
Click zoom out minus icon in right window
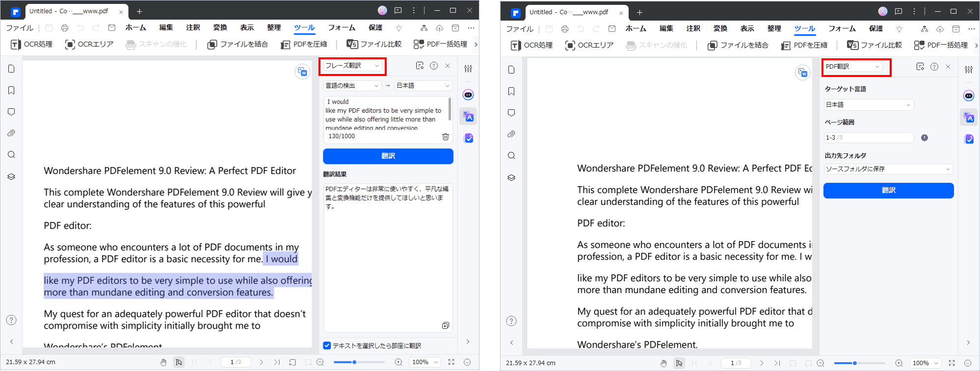click(x=820, y=363)
